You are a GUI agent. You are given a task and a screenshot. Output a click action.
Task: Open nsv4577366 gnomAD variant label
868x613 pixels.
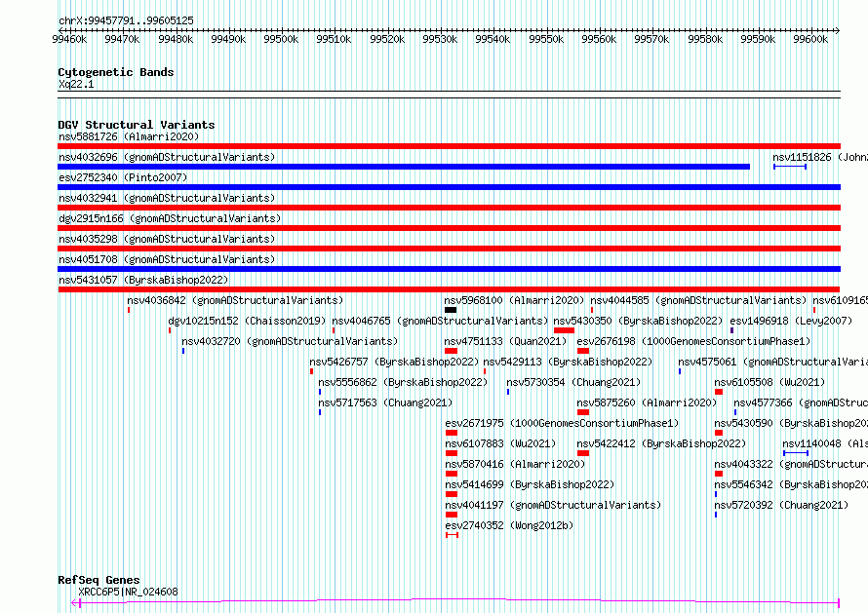point(801,402)
